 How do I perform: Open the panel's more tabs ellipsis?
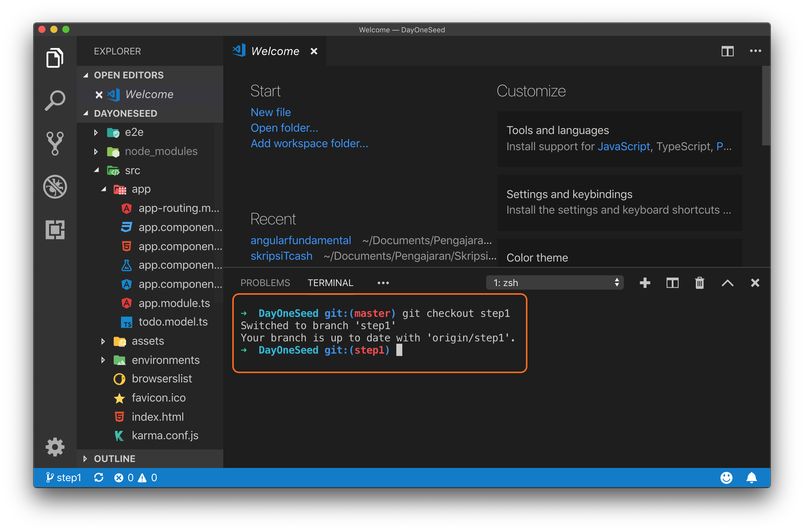tap(383, 283)
